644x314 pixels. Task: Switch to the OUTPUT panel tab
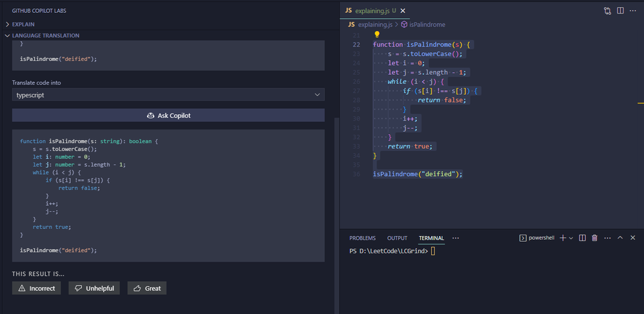point(397,238)
